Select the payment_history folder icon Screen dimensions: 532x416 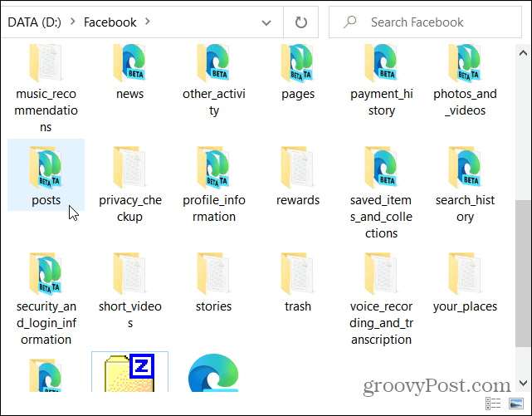(381, 63)
